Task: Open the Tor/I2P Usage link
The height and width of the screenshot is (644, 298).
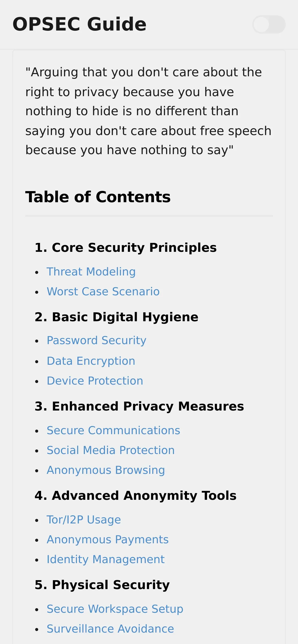Action: 84,520
